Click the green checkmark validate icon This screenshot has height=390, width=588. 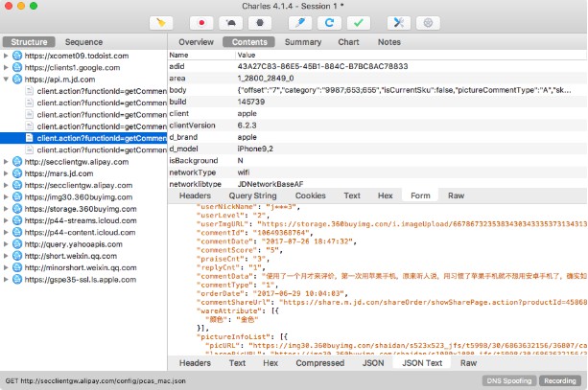click(359, 23)
